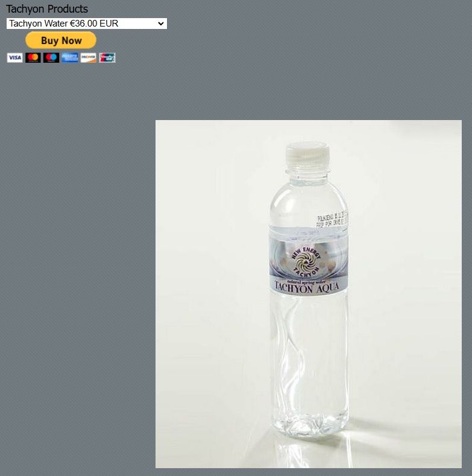Click the yellow Buy Now button
472x476 pixels.
click(61, 40)
